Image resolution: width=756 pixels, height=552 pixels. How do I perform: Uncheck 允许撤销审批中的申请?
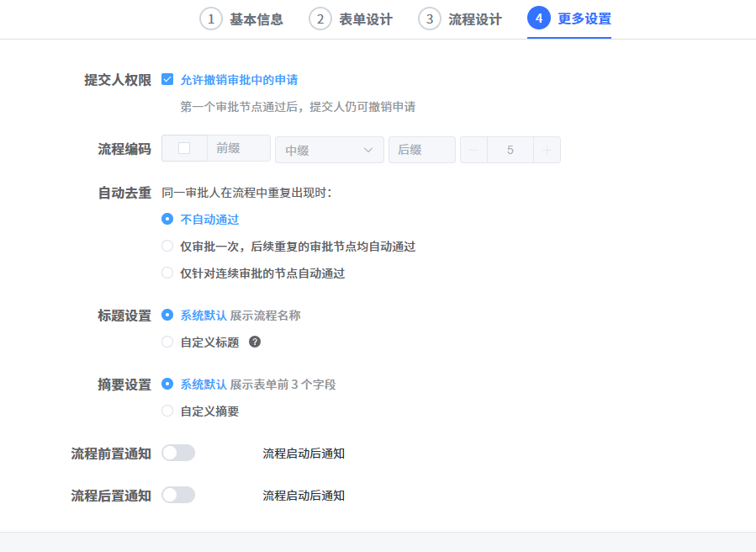[168, 79]
